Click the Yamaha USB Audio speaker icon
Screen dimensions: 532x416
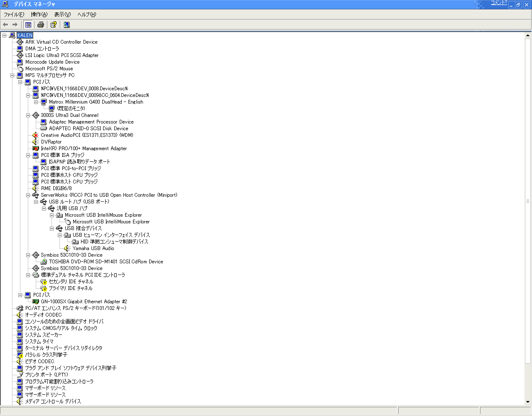click(x=67, y=248)
